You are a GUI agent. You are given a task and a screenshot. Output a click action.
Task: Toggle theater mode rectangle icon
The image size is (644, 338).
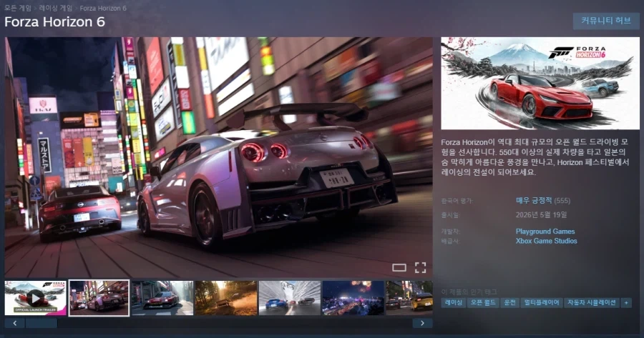point(399,268)
